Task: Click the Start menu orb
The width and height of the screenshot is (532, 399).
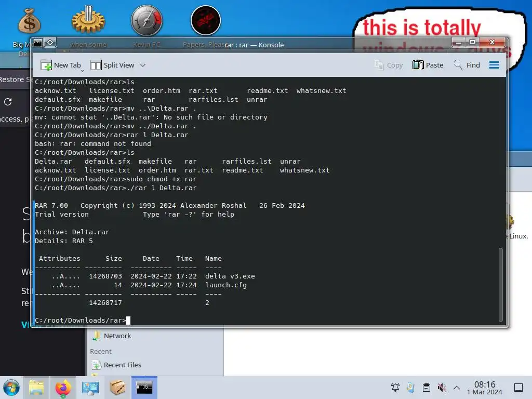Action: click(11, 388)
